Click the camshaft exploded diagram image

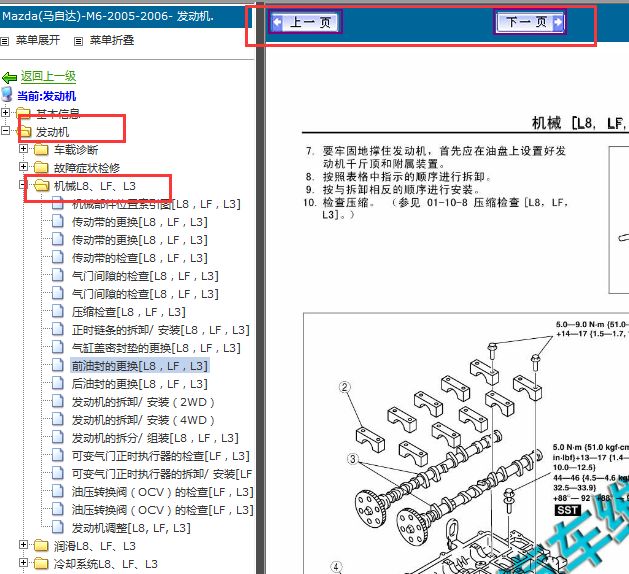tap(465, 443)
